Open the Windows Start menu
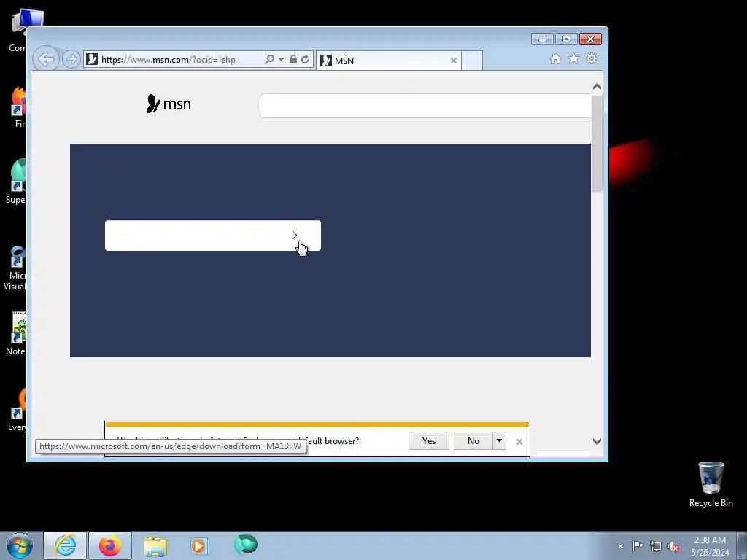Image resolution: width=747 pixels, height=560 pixels. click(x=20, y=545)
